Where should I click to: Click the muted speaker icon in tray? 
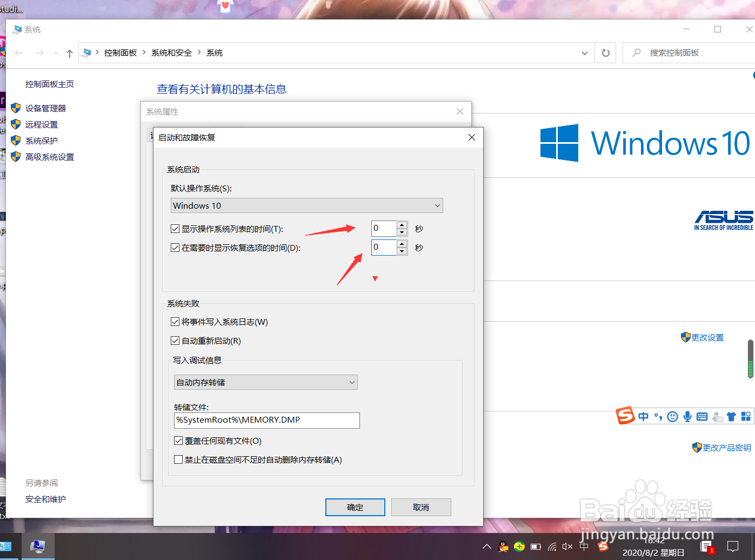click(567, 546)
